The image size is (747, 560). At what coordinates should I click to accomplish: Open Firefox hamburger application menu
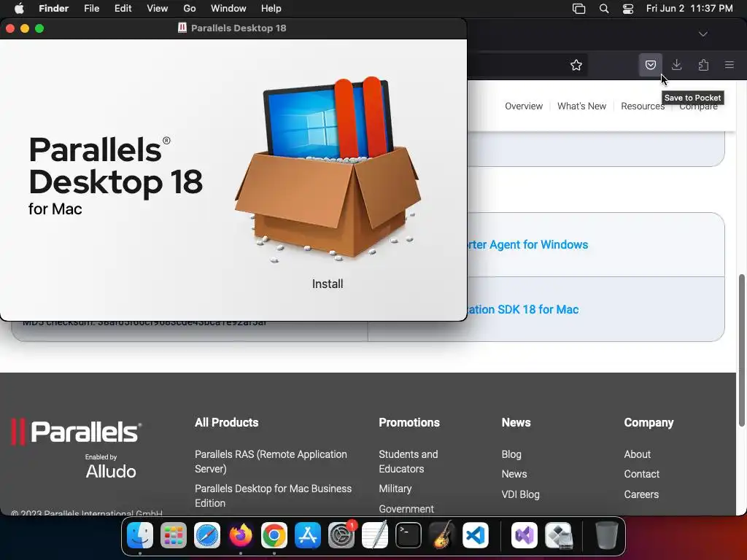tap(729, 65)
